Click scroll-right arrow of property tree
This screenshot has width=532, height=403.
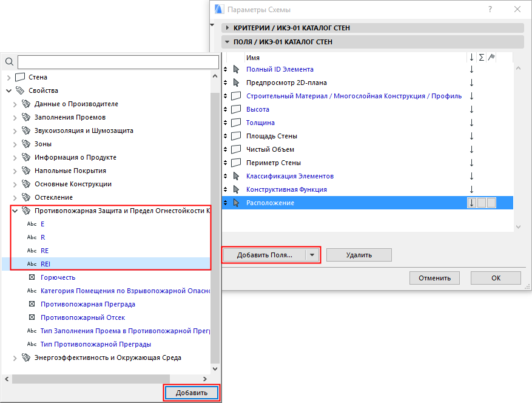(x=204, y=379)
